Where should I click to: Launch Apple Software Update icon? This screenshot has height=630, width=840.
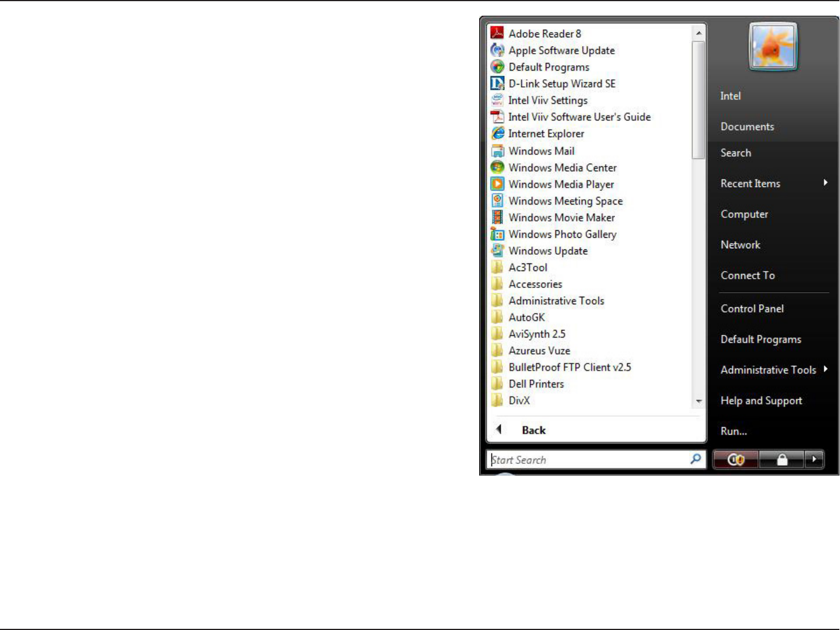coord(497,50)
